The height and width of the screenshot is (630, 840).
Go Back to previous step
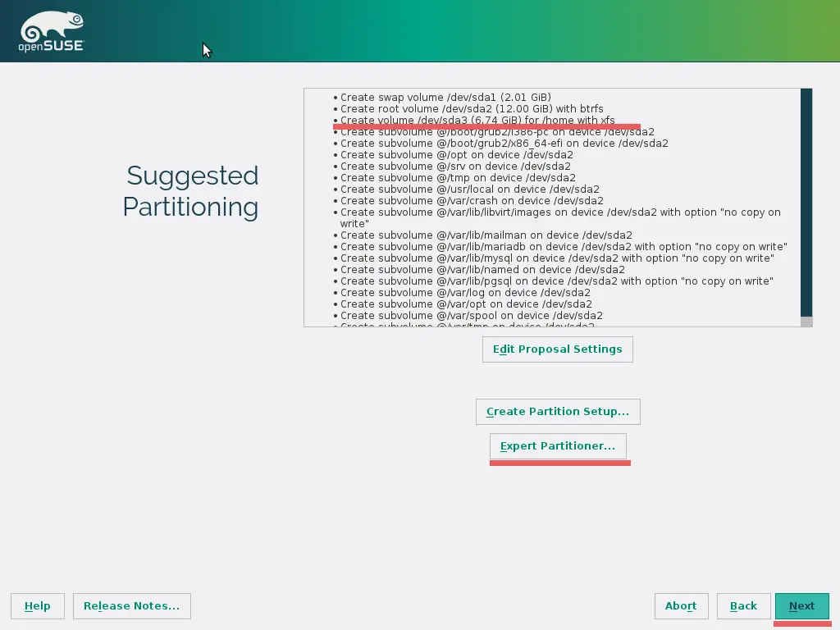tap(743, 606)
